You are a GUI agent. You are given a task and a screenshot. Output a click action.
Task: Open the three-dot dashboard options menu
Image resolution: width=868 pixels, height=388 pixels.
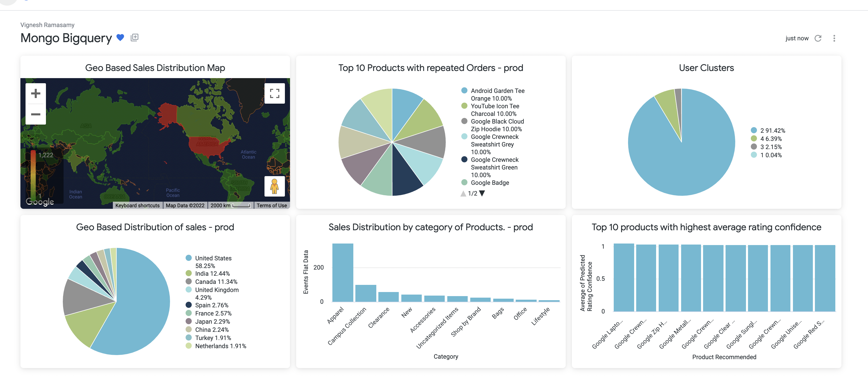pos(834,38)
